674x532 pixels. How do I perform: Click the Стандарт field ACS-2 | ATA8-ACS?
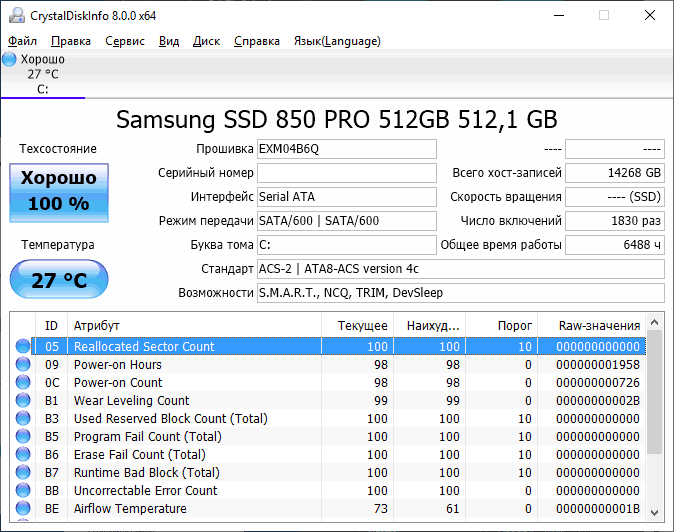tap(461, 269)
